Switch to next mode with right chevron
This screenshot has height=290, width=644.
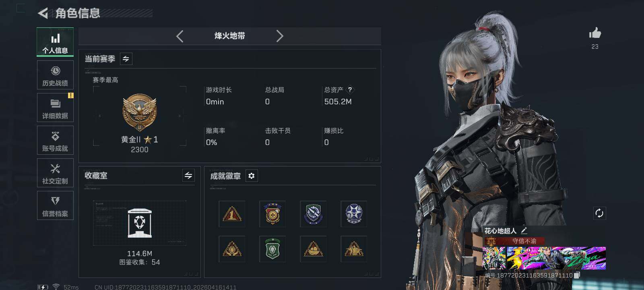point(280,36)
